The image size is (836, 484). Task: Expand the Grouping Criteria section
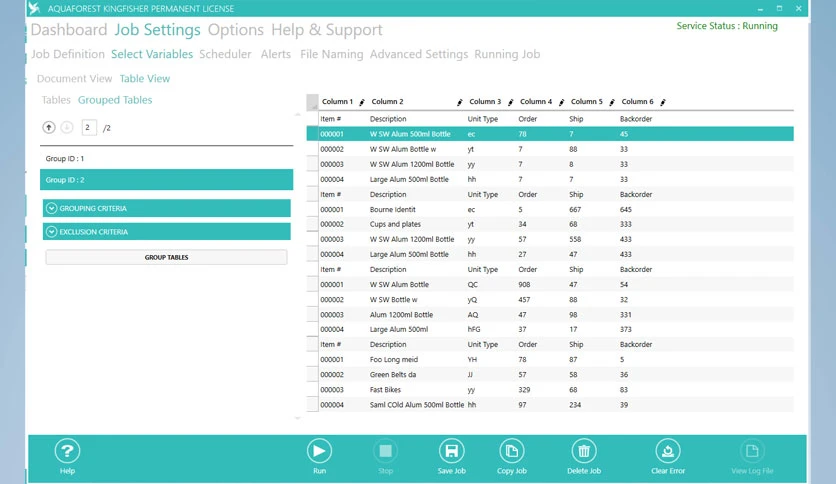[x=166, y=208]
